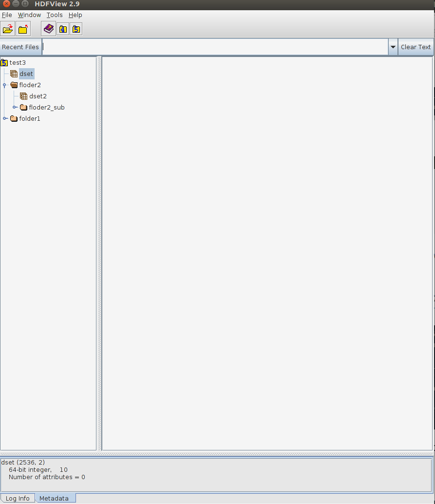
Task: Click the floder2_sub folder icon
Action: [x=23, y=107]
